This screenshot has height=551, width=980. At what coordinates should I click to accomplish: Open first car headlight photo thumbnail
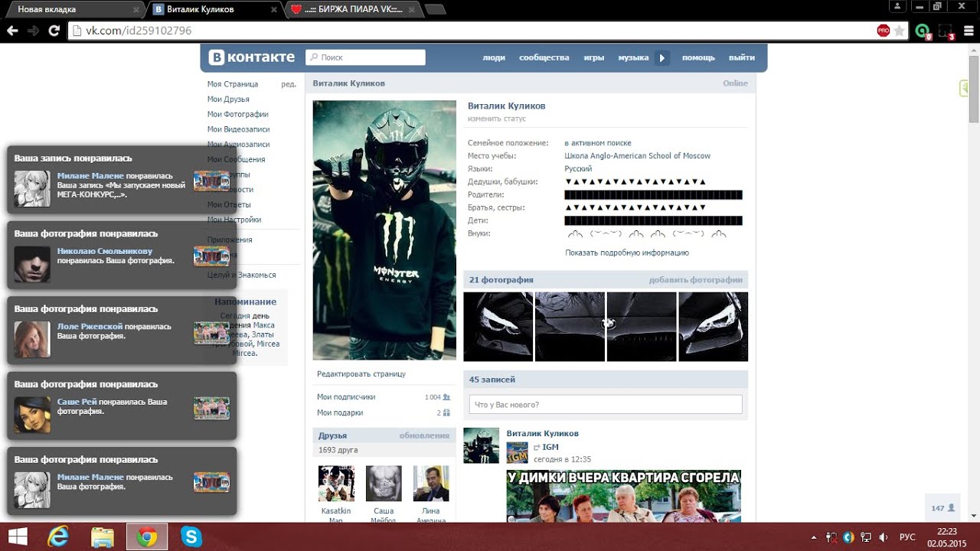pyautogui.click(x=498, y=327)
